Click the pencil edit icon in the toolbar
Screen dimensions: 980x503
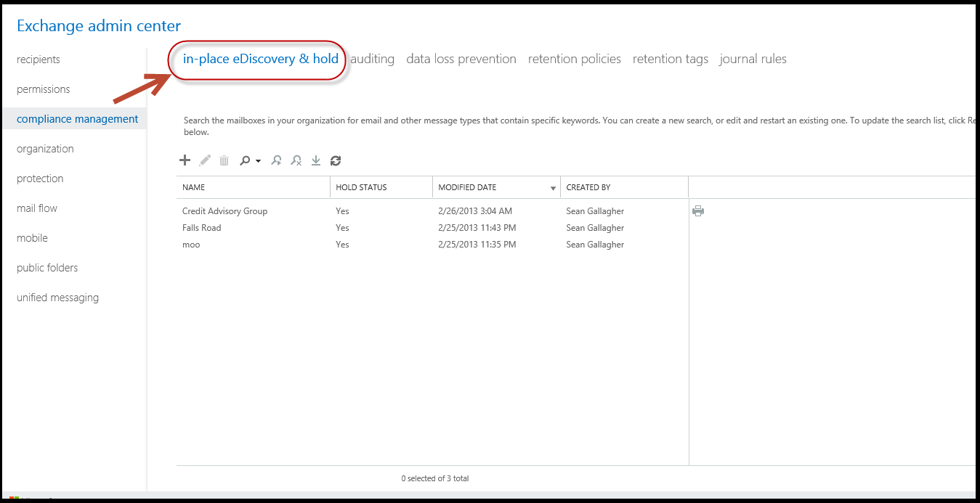205,160
